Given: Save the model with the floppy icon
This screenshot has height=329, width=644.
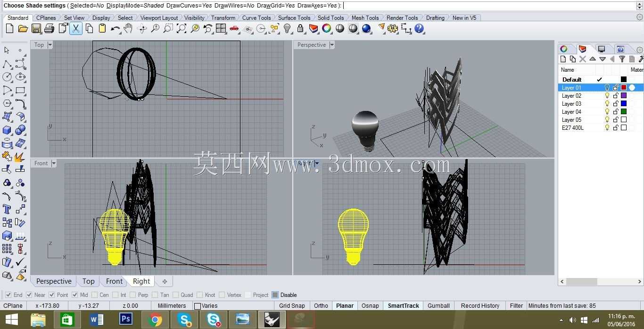Looking at the screenshot, I should [x=36, y=29].
